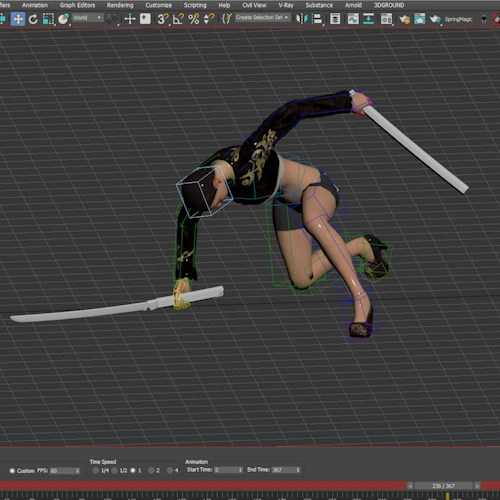The image size is (500, 500).
Task: Select the Custom frame rate radio button
Action: point(12,471)
